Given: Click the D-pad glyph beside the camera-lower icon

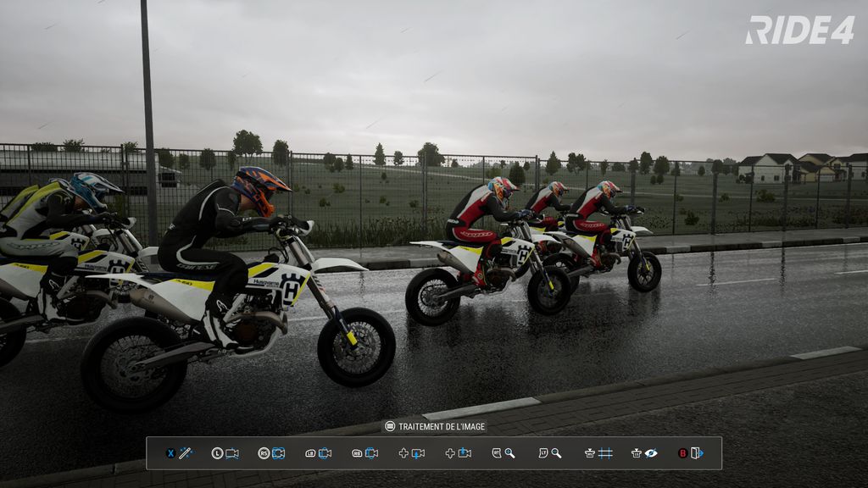Looking at the screenshot, I should pyautogui.click(x=403, y=454).
